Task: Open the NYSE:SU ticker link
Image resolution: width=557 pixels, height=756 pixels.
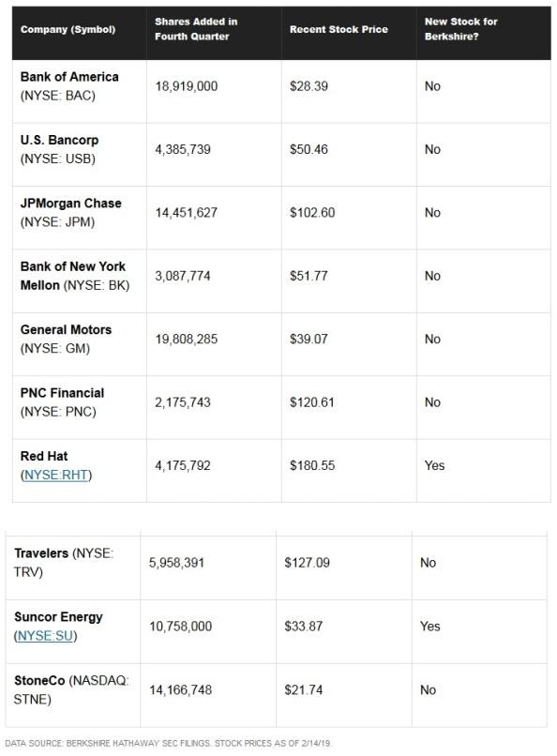Action: (x=45, y=636)
